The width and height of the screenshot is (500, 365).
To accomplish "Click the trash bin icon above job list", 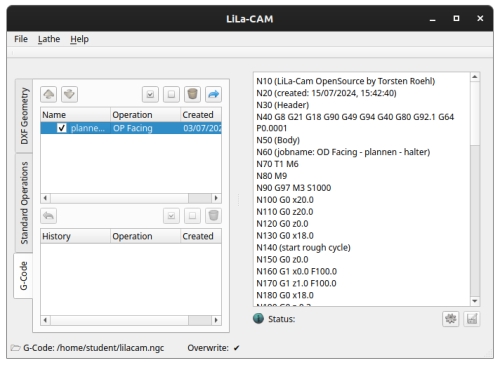I will coord(192,94).
